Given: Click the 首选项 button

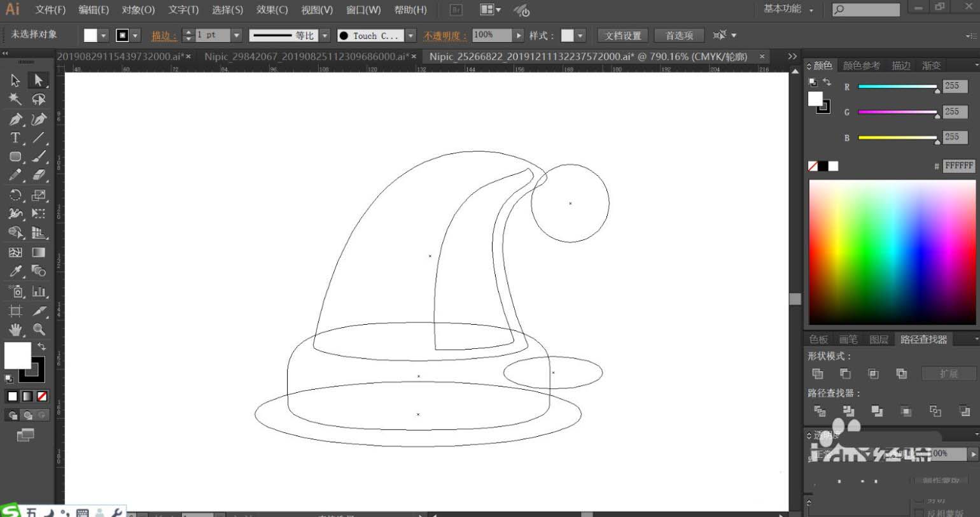Looking at the screenshot, I should pos(679,36).
